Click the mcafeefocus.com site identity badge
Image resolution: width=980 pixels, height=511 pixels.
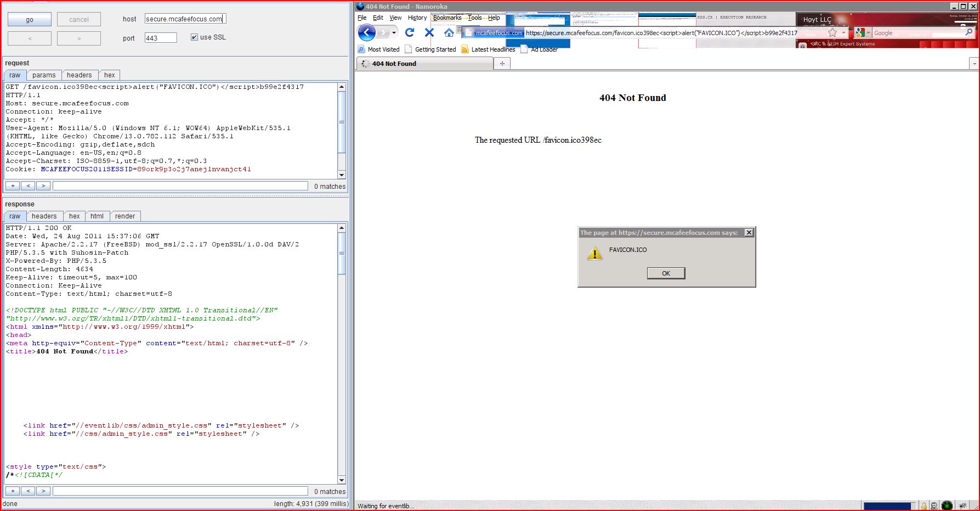pos(494,33)
